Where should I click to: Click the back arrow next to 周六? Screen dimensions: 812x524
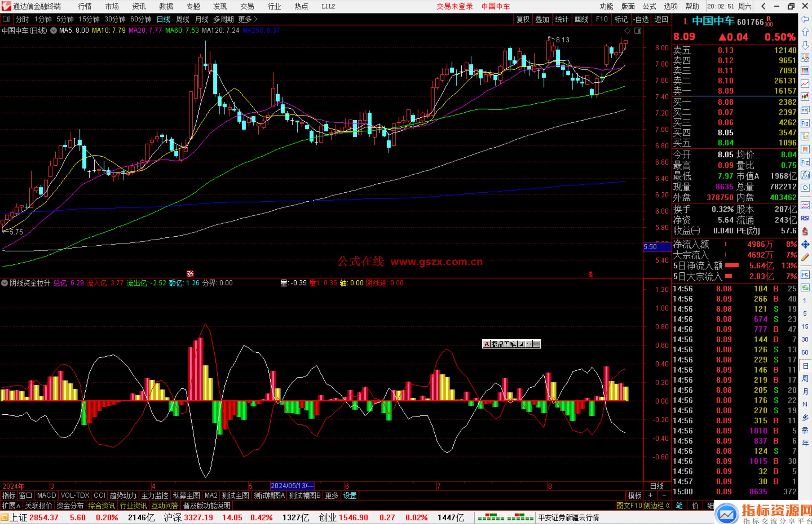[x=763, y=6]
